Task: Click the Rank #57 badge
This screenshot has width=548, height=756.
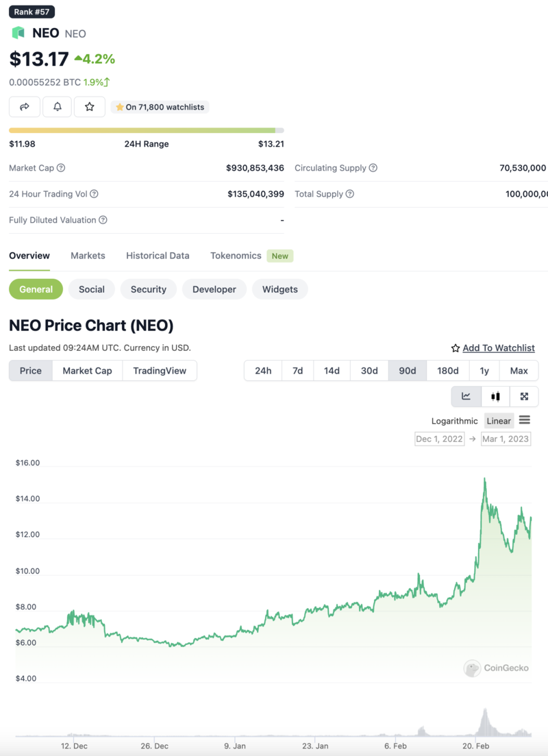Action: click(32, 12)
